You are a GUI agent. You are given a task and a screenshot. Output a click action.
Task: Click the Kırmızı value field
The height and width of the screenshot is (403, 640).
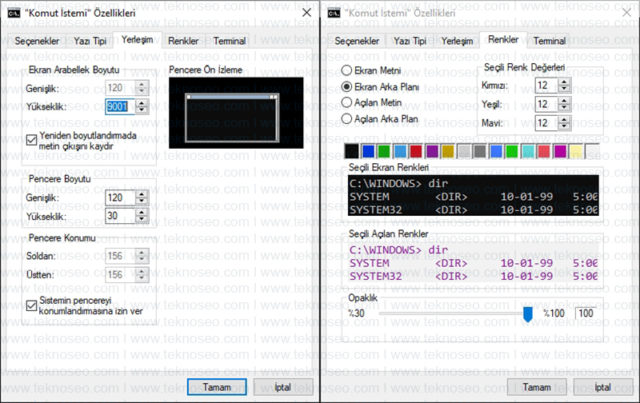tap(547, 85)
